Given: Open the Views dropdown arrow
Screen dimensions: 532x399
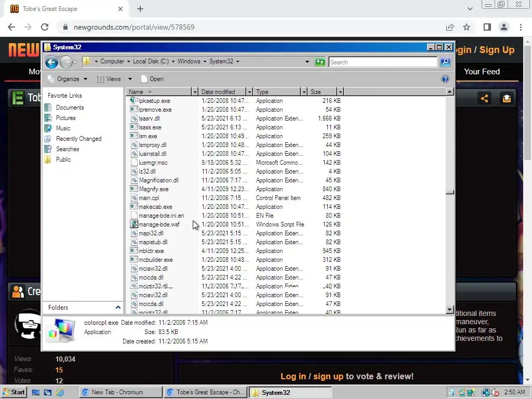Looking at the screenshot, I should (x=130, y=79).
